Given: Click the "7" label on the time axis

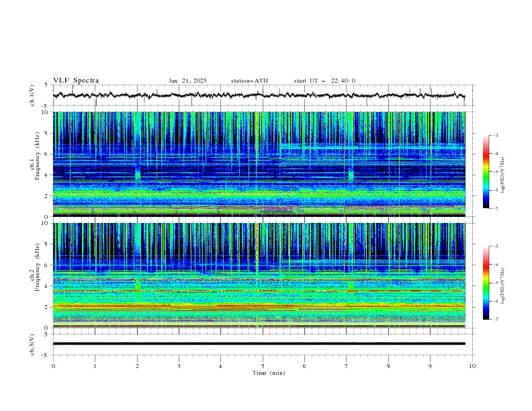Looking at the screenshot, I should [347, 366].
